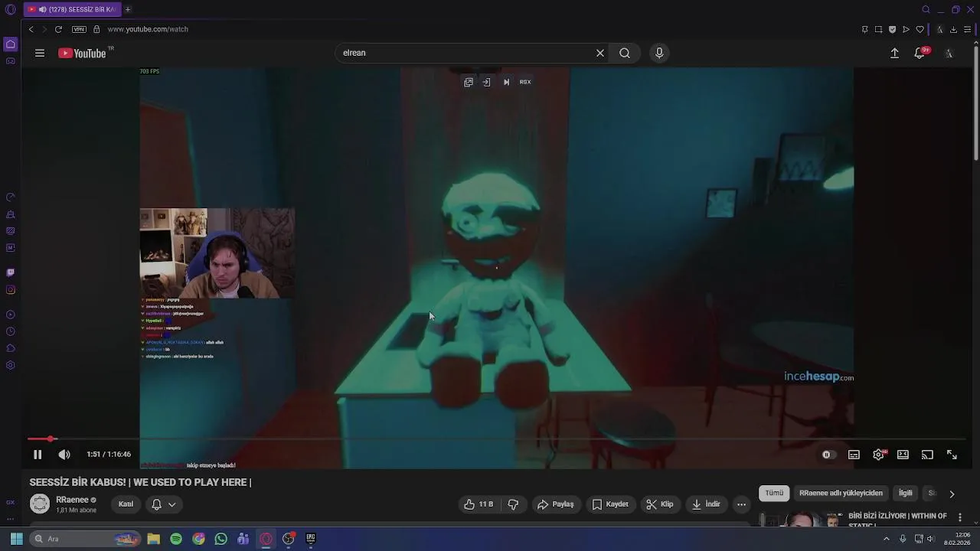Toggle subtitles/captions in player

pyautogui.click(x=854, y=455)
